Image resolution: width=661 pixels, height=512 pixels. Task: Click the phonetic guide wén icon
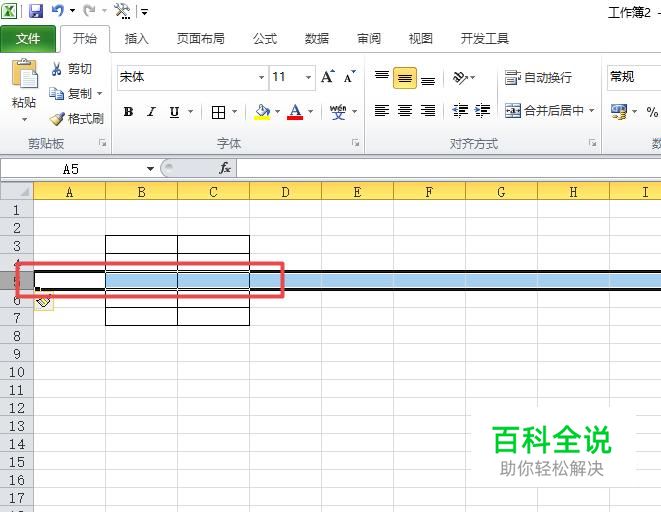338,112
